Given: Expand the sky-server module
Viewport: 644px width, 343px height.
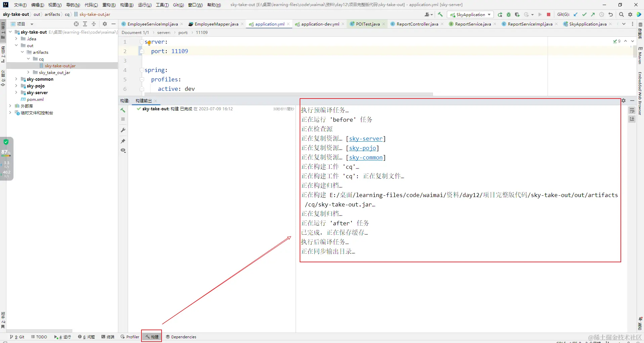Looking at the screenshot, I should click(x=16, y=92).
